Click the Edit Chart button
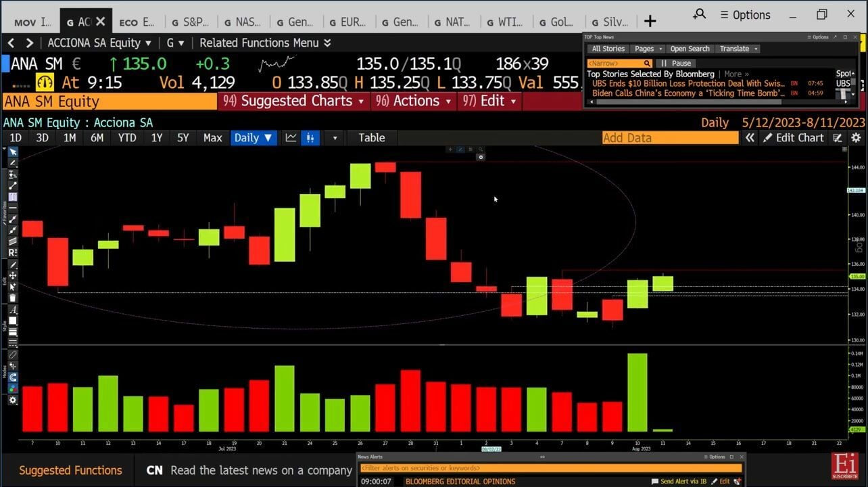The width and height of the screenshot is (868, 487). pyautogui.click(x=793, y=138)
